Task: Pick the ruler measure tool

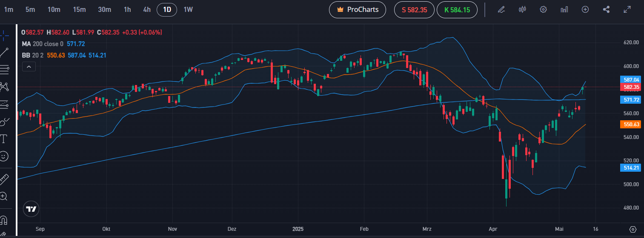Action: 4,178
